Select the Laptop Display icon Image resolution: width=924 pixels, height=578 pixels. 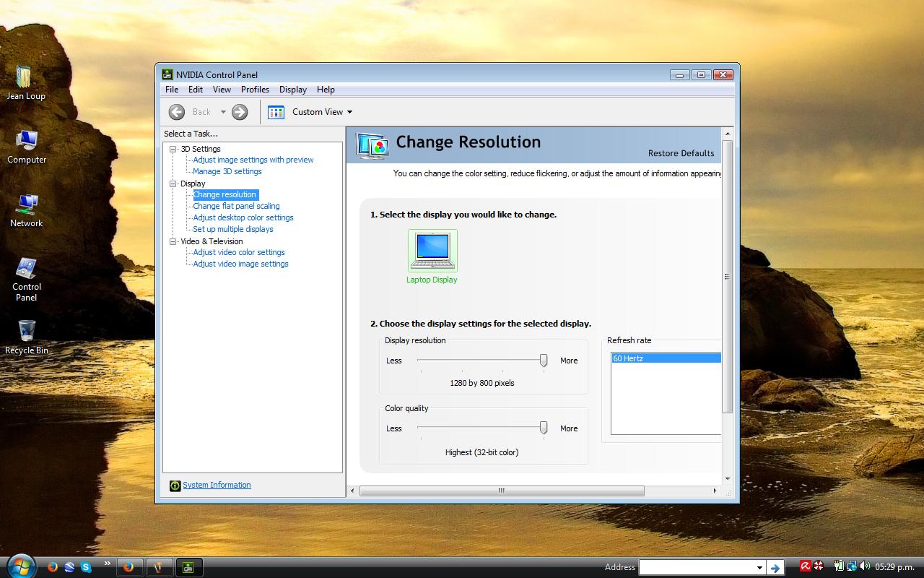(432, 251)
